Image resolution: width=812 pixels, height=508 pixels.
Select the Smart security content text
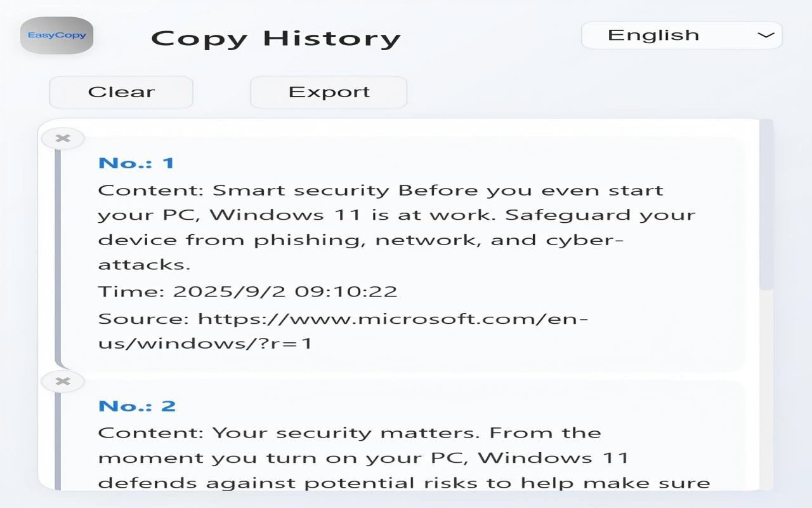396,227
